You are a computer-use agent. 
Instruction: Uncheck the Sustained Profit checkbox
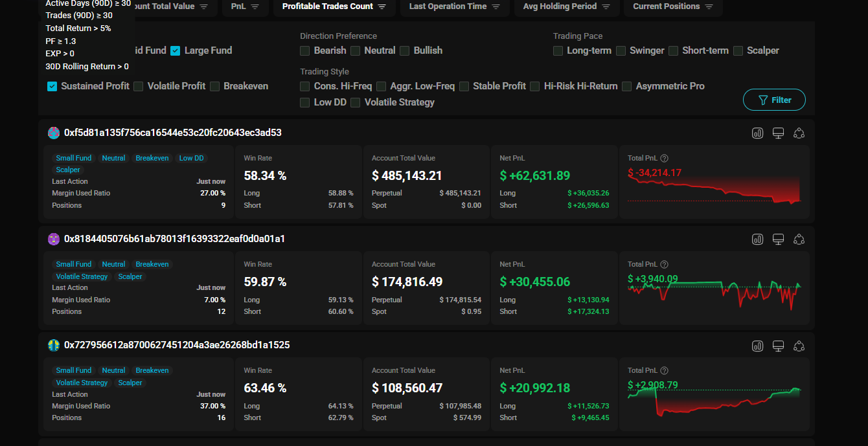click(x=52, y=86)
